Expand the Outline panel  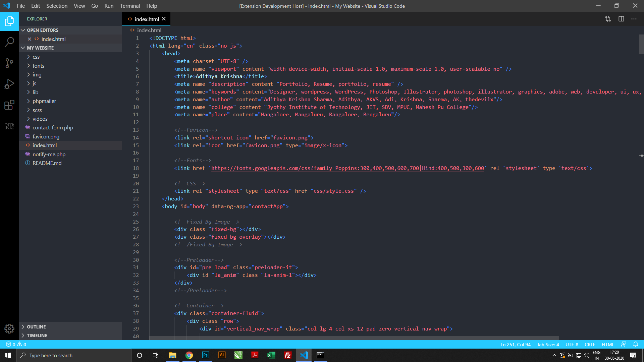coord(36,327)
